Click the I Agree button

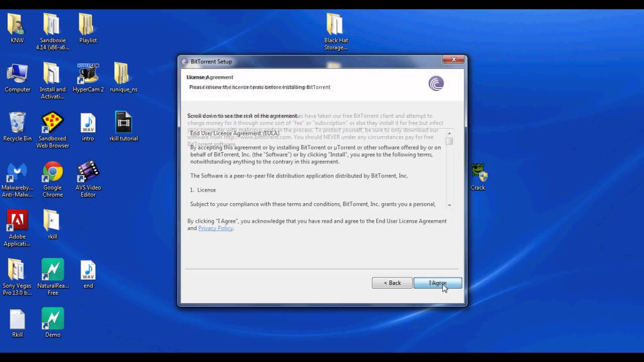click(x=438, y=283)
